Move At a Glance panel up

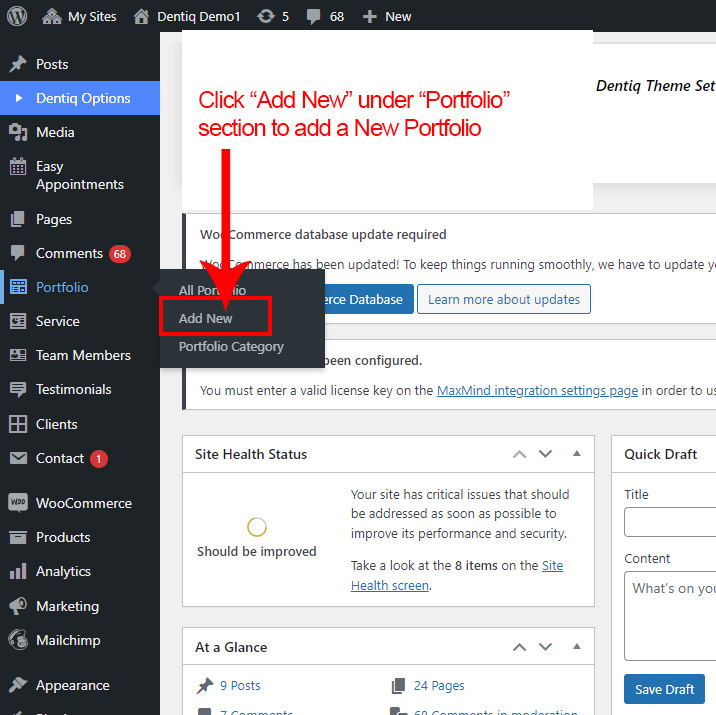tap(519, 647)
